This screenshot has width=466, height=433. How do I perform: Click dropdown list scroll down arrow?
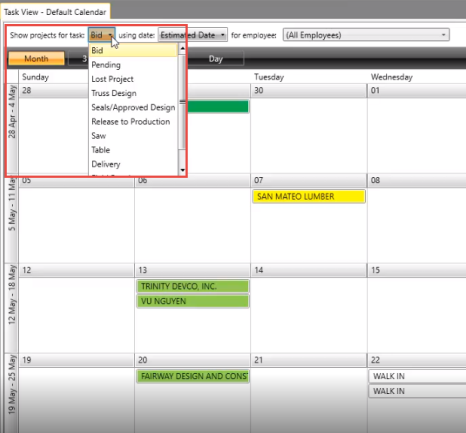tap(182, 170)
